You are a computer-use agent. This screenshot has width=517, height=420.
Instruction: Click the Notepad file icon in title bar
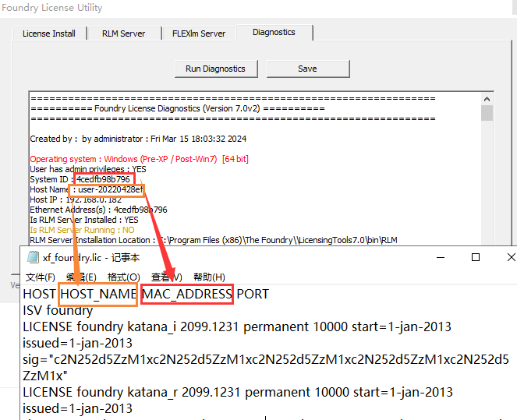pyautogui.click(x=33, y=257)
